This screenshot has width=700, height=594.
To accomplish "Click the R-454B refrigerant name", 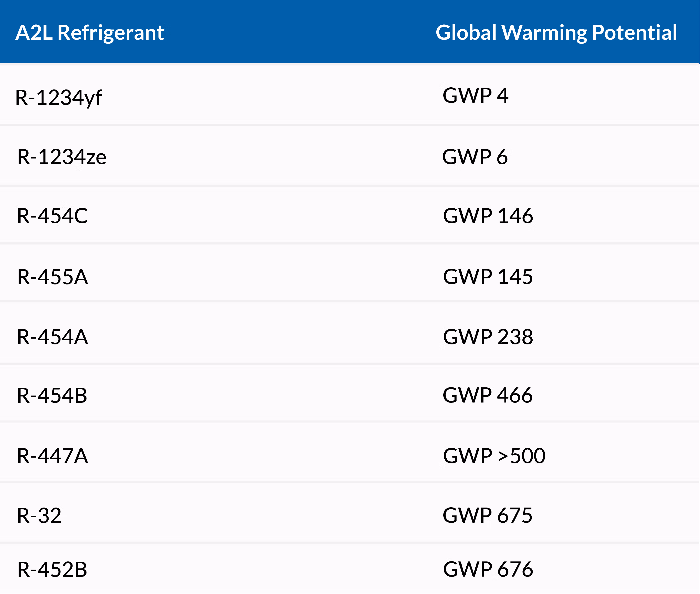I will [x=52, y=395].
